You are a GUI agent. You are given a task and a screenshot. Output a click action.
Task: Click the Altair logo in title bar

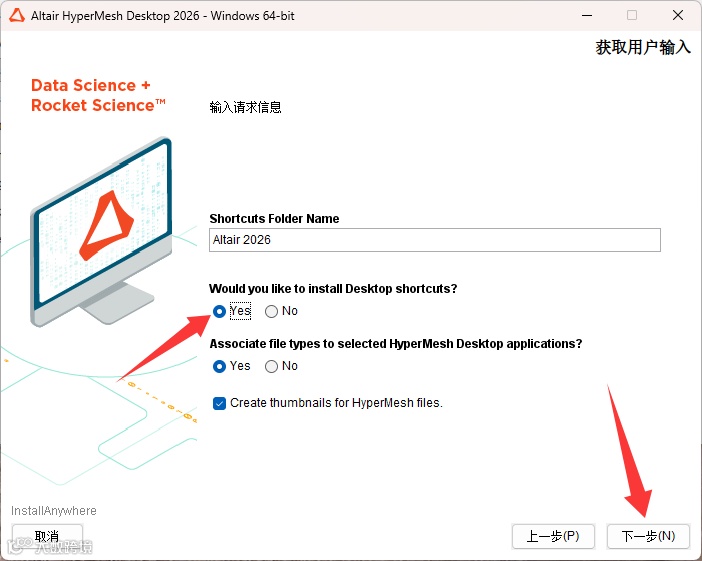[x=17, y=15]
